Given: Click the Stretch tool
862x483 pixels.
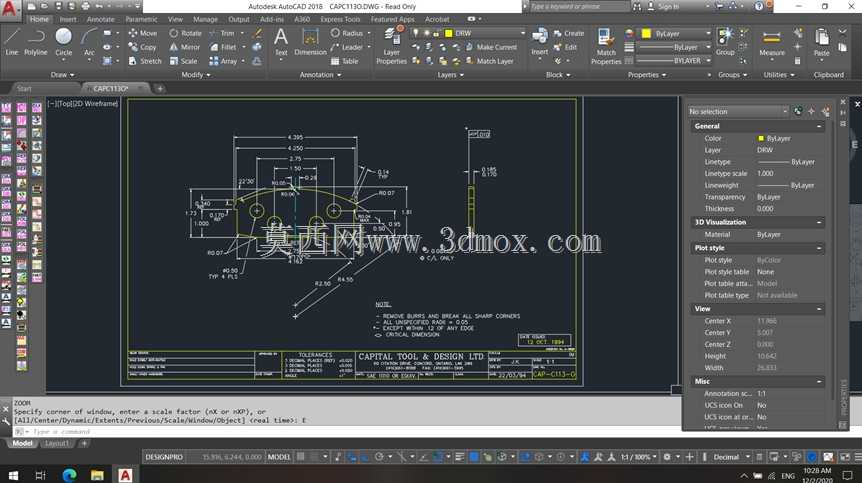Looking at the screenshot, I should coord(145,61).
